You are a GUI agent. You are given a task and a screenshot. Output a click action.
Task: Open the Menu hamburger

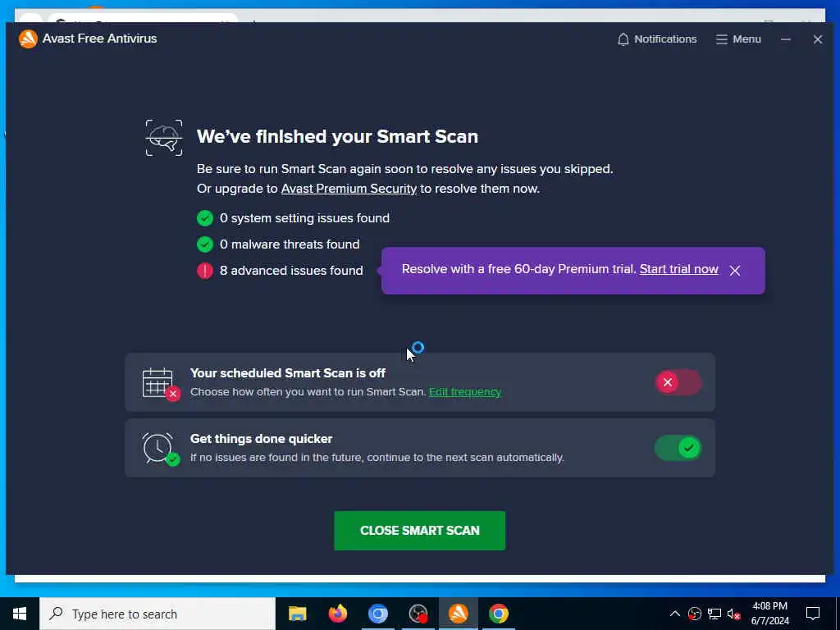(738, 39)
